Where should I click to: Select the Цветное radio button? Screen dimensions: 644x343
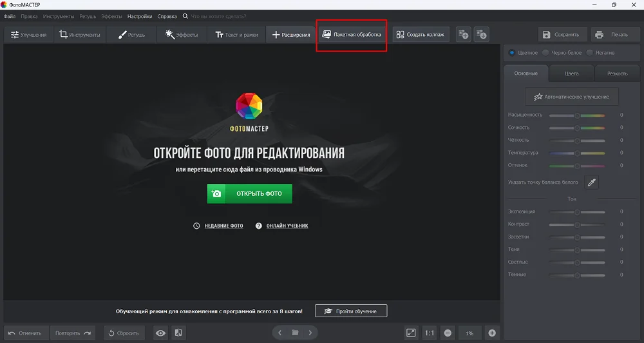point(512,53)
